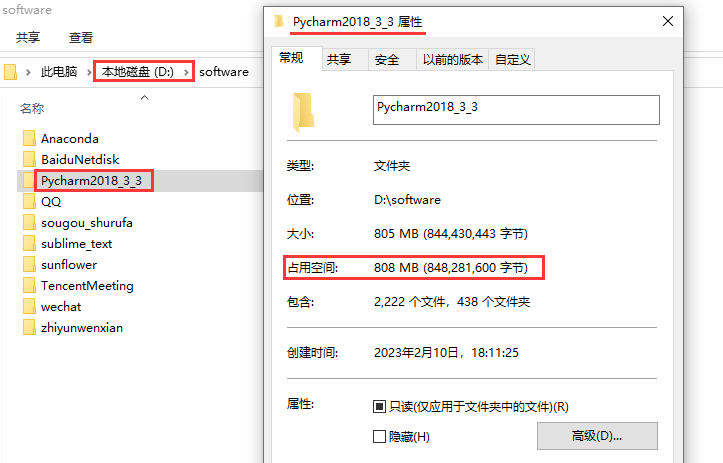Viewport: 723px width, 463px height.
Task: Click the large folder icon in properties dialog
Action: (303, 111)
